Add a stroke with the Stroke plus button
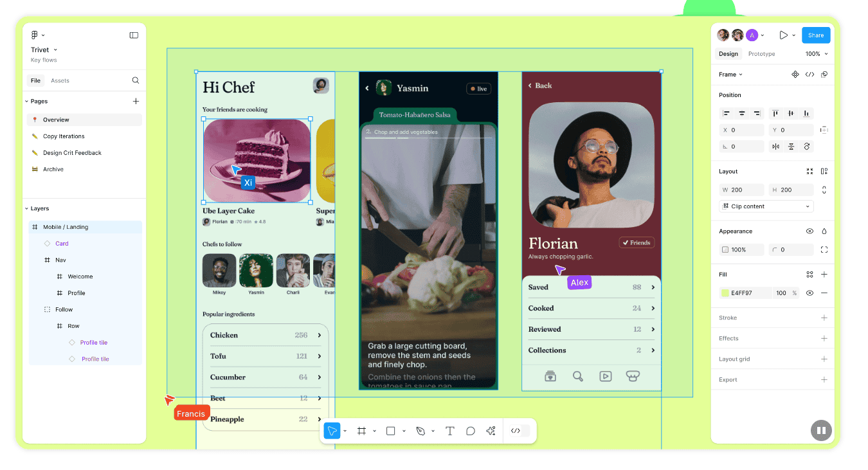The image size is (868, 470). (x=824, y=318)
